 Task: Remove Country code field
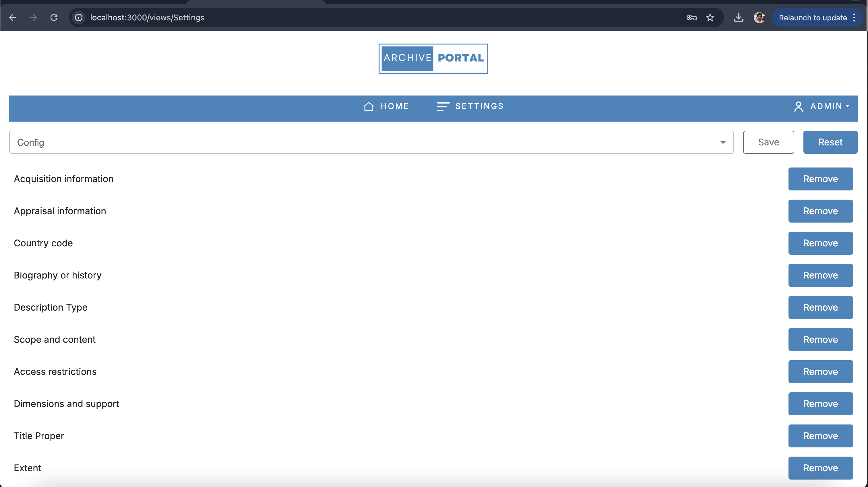pyautogui.click(x=820, y=243)
